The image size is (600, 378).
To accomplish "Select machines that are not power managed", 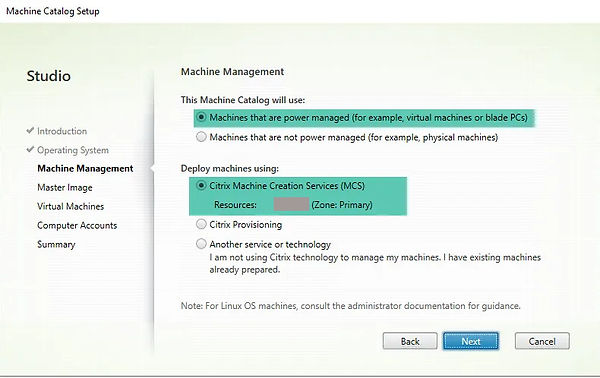I will tap(201, 137).
